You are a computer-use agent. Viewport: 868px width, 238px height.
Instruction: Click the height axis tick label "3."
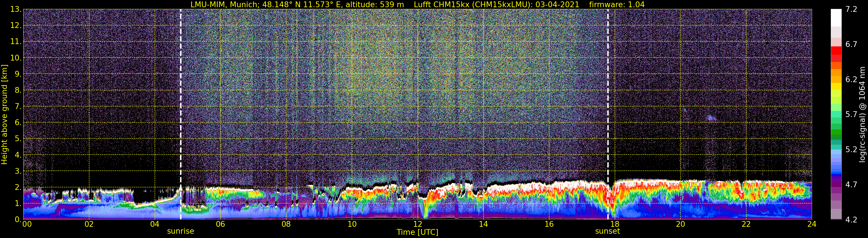pyautogui.click(x=18, y=171)
